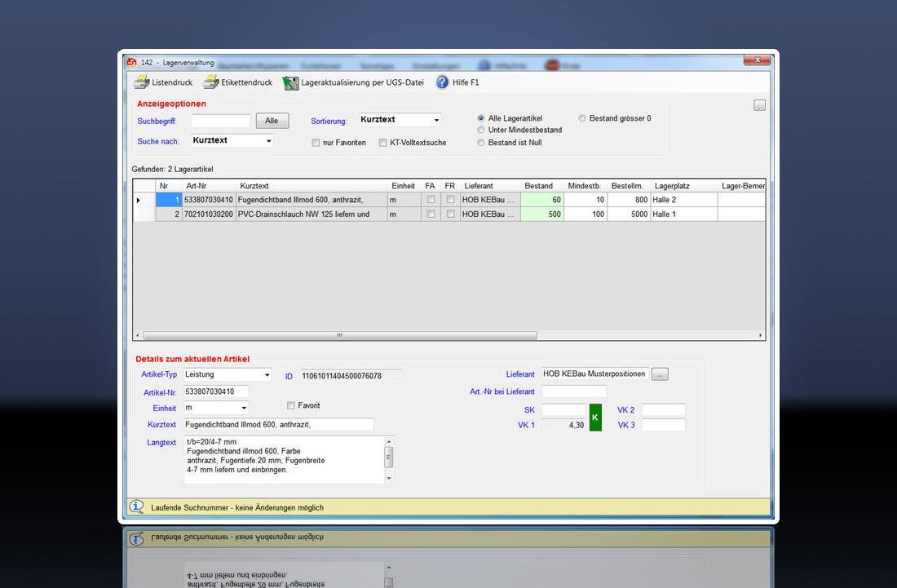The image size is (897, 588).
Task: Enable the nur Favoriten checkbox
Action: pyautogui.click(x=316, y=143)
